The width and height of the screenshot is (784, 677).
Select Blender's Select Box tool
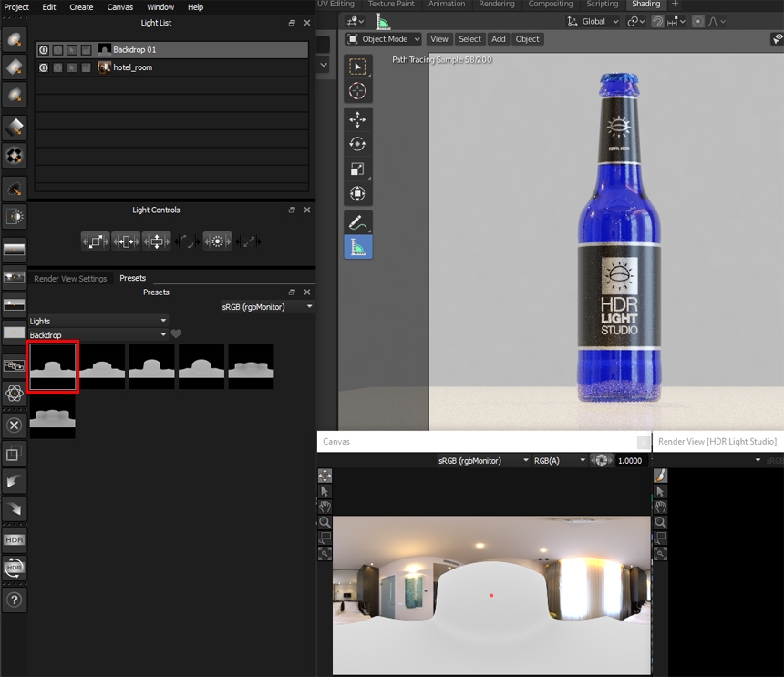357,67
